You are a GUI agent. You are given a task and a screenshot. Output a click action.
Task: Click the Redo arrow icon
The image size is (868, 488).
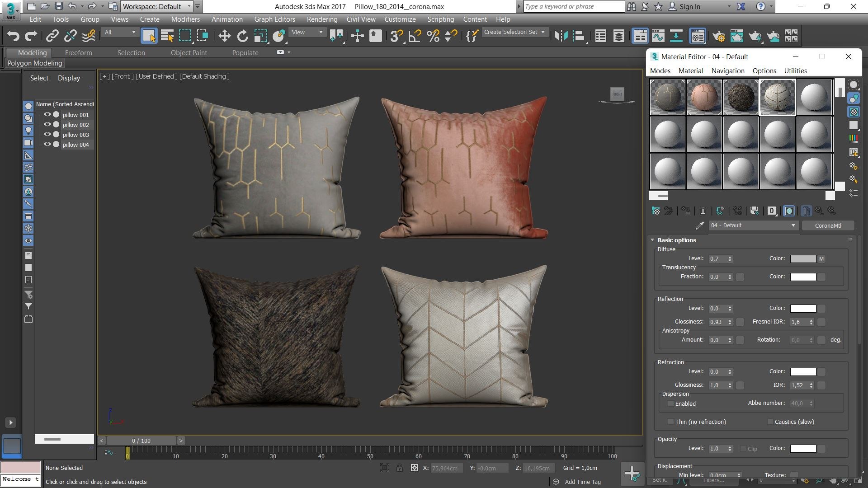[x=31, y=36]
